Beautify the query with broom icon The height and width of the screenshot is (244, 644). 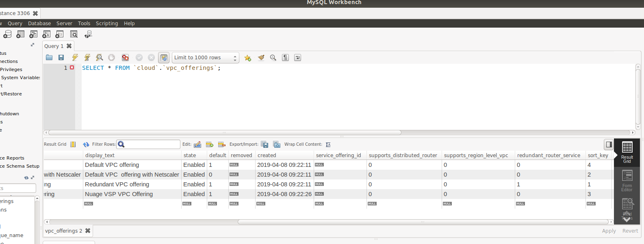261,58
